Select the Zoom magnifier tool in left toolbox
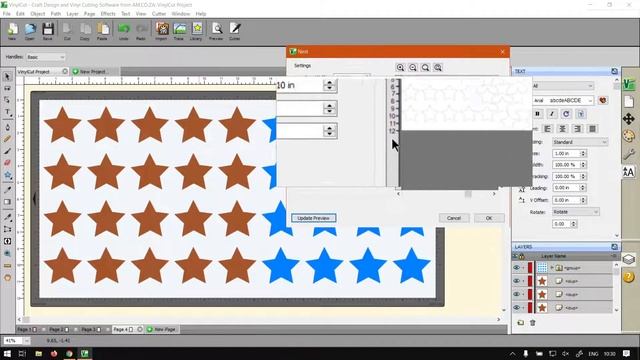 7,253
